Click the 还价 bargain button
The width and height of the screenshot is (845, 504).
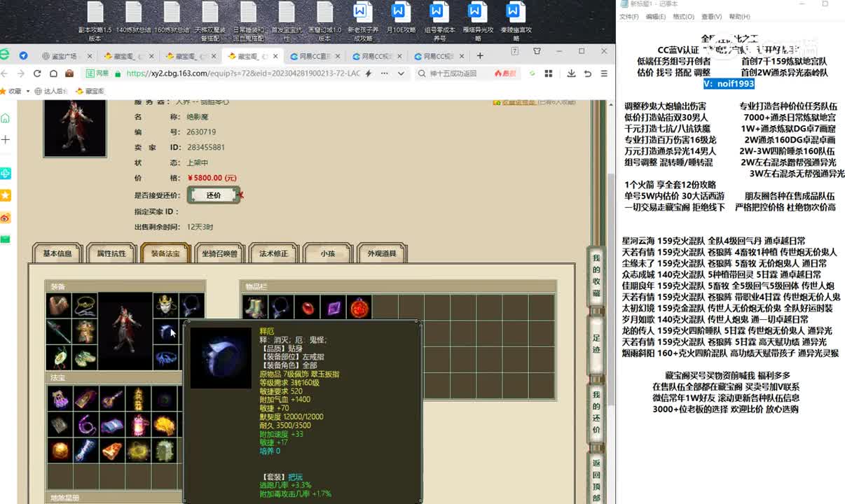coord(214,195)
